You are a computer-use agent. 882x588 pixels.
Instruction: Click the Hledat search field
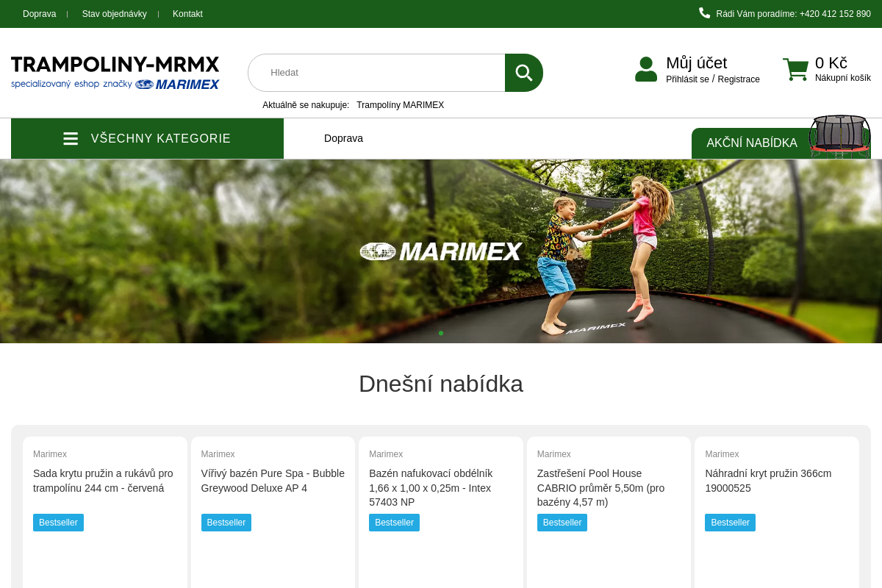(x=376, y=73)
